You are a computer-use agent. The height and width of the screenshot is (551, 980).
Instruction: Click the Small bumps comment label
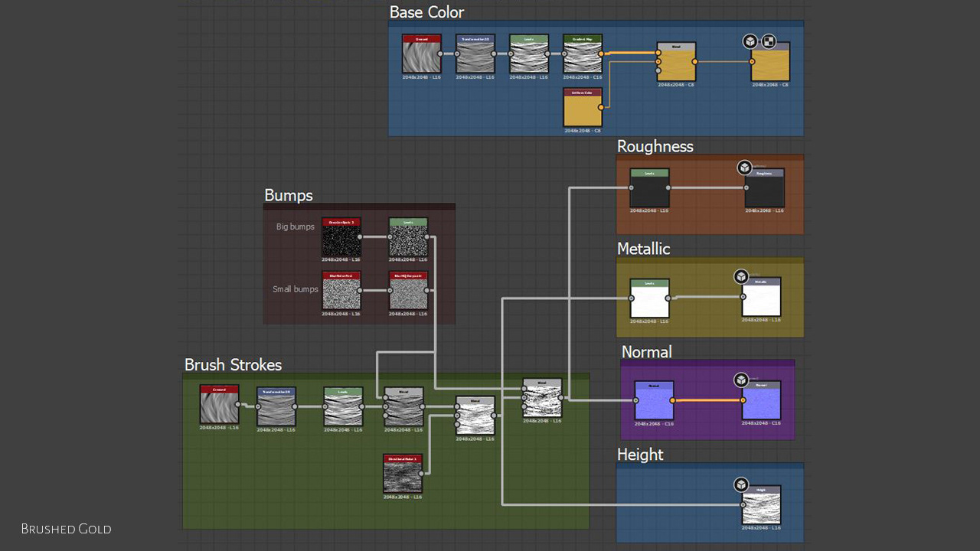(x=296, y=289)
